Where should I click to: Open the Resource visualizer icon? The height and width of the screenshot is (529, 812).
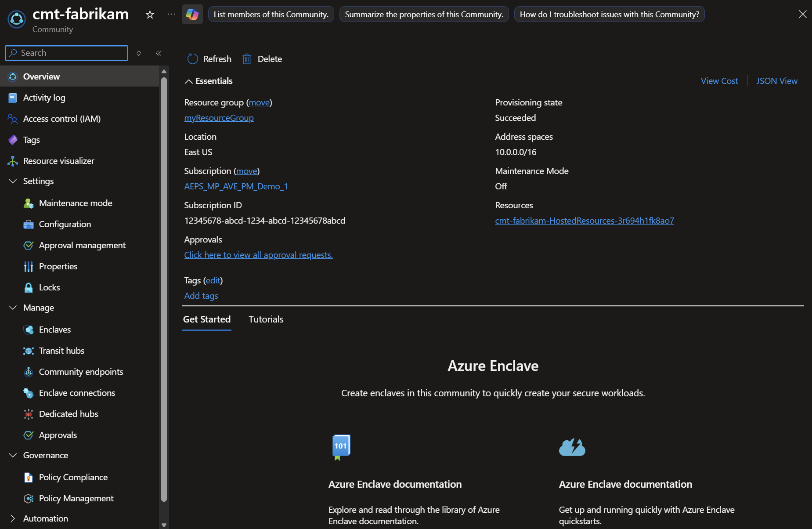[x=13, y=161]
